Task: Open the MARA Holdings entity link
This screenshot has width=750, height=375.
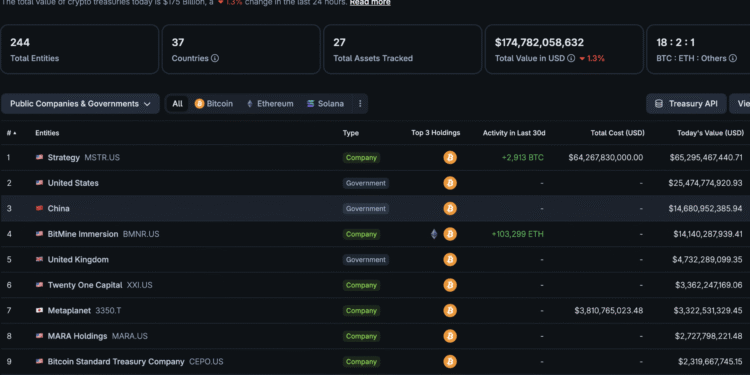Action: 77,336
